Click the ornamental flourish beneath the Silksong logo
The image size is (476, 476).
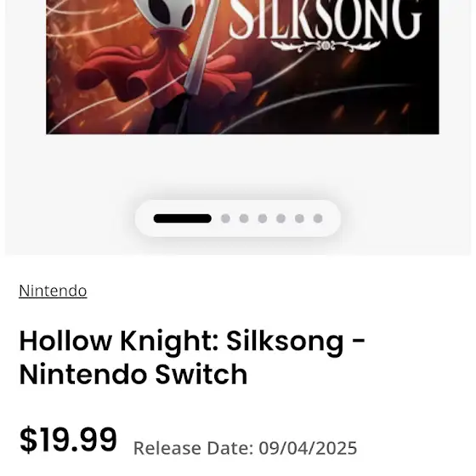click(326, 46)
